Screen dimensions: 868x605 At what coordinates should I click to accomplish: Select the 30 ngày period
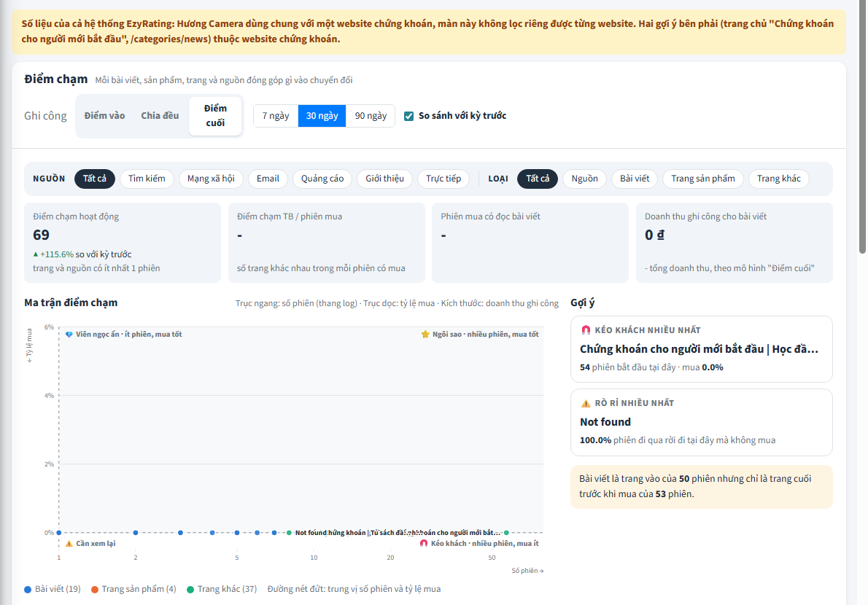tap(322, 116)
